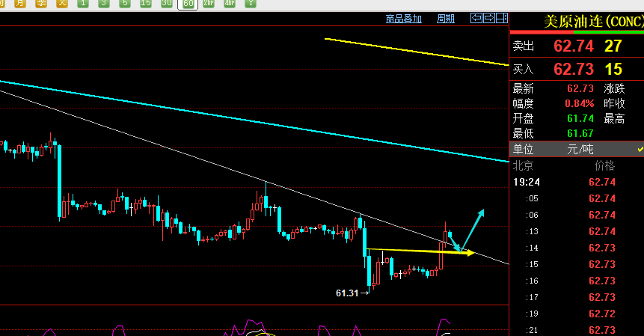The width and height of the screenshot is (644, 336).
Task: Open the 单位 元/吨 unit dropdown
Action: [577, 149]
